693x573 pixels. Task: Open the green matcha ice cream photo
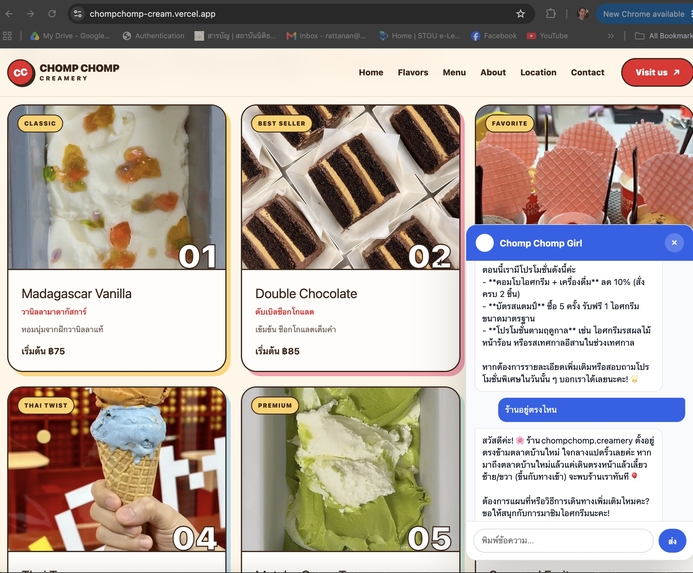click(x=350, y=470)
